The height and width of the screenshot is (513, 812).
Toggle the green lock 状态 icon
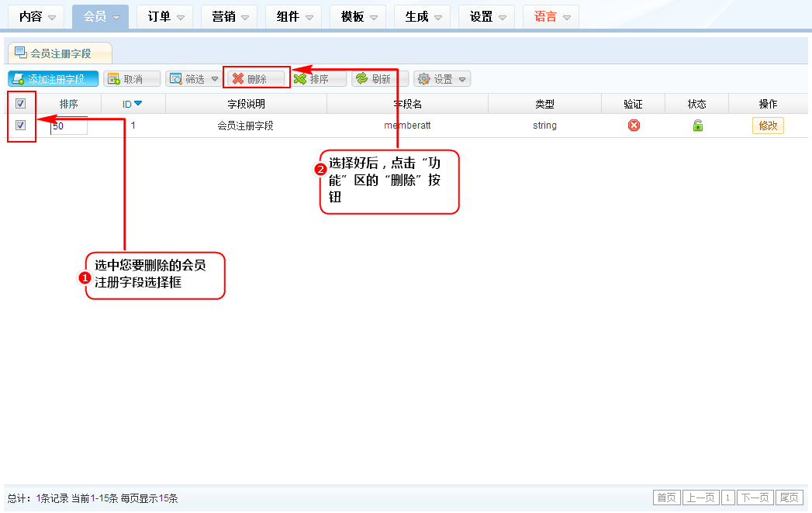point(697,126)
